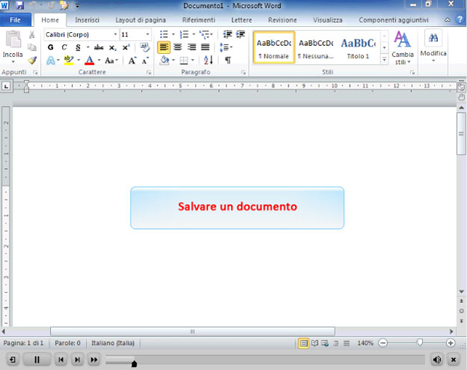Click the increase indent icon

coord(240,34)
